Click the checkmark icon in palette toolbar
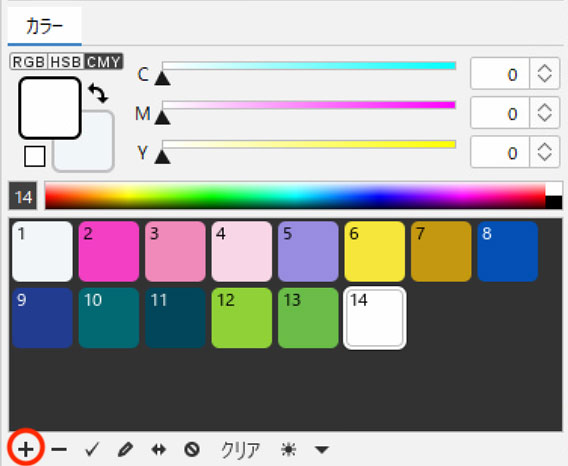 92,450
